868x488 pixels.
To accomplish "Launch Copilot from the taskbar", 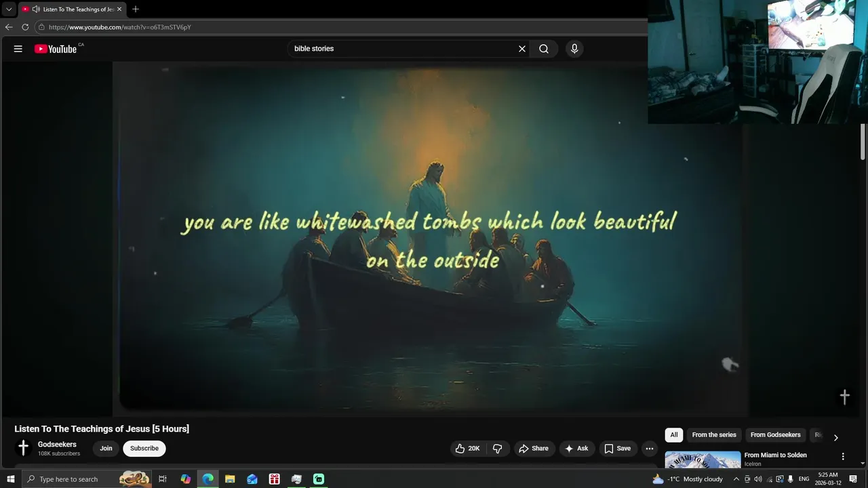I will (186, 479).
